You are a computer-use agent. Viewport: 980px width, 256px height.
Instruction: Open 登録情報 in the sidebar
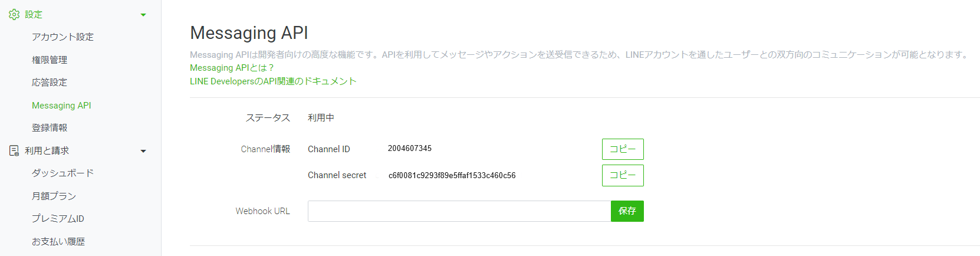(x=50, y=127)
